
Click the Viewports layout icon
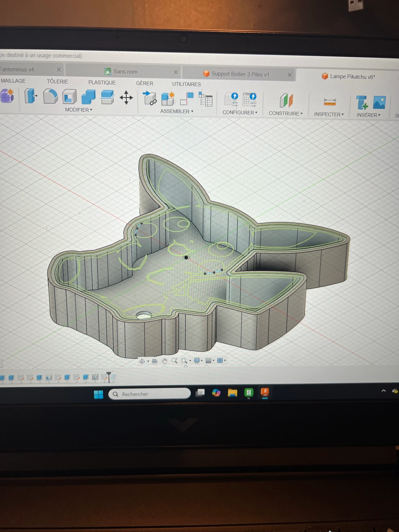click(x=220, y=360)
